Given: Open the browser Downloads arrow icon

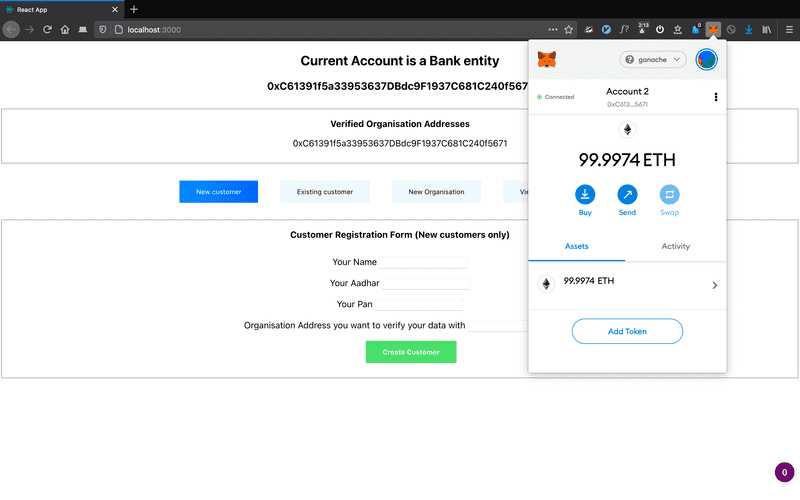Looking at the screenshot, I should [748, 30].
